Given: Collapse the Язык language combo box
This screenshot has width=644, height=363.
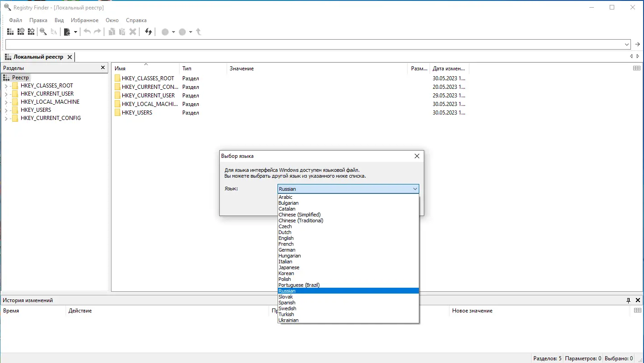Looking at the screenshot, I should coord(415,189).
